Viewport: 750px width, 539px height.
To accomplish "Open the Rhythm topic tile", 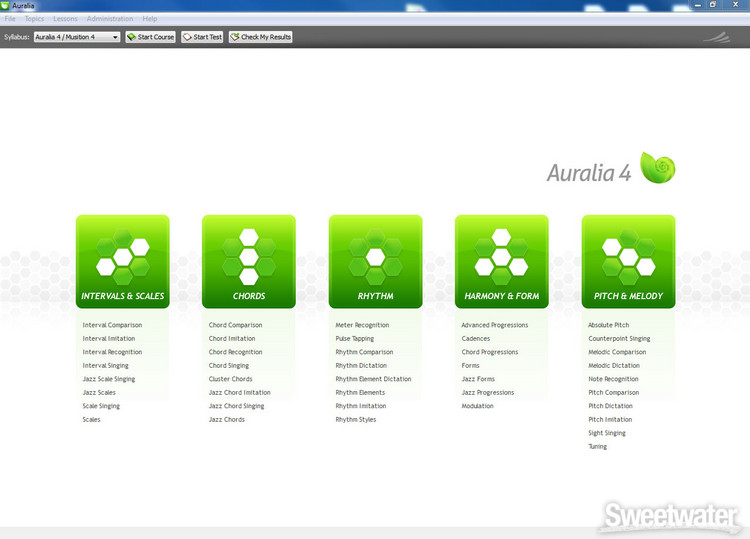I will [375, 262].
